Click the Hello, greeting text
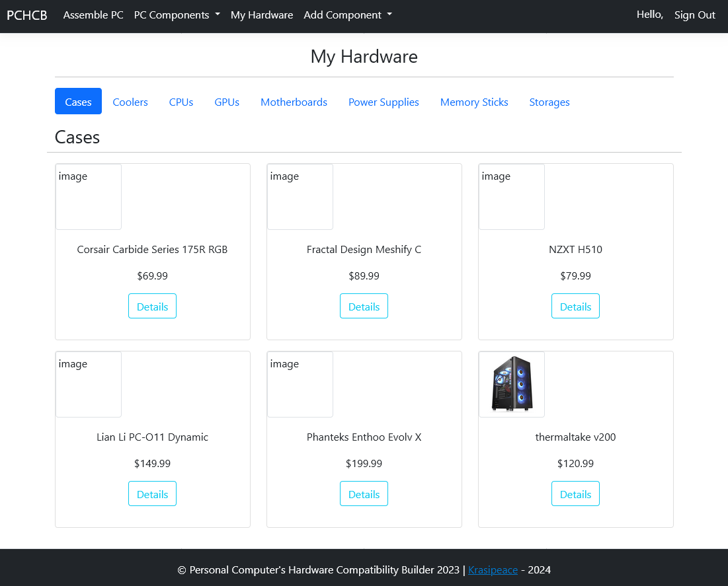Viewport: 728px width, 586px height. pos(649,15)
